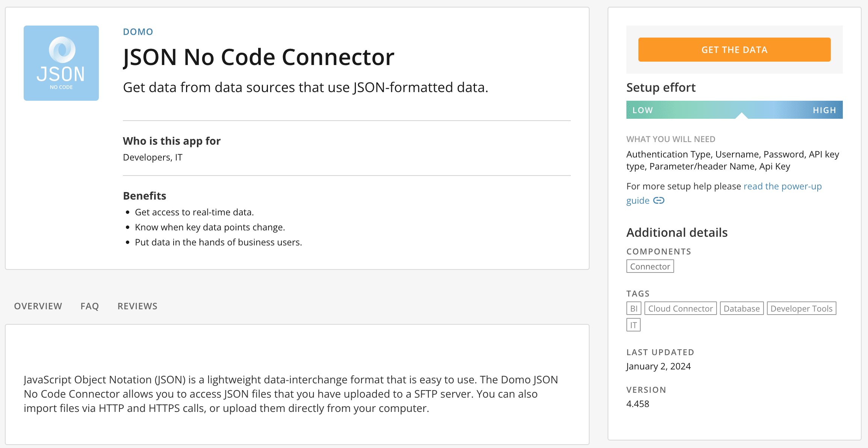Click the January 2, 2024 last updated date
The image size is (868, 448).
click(658, 366)
